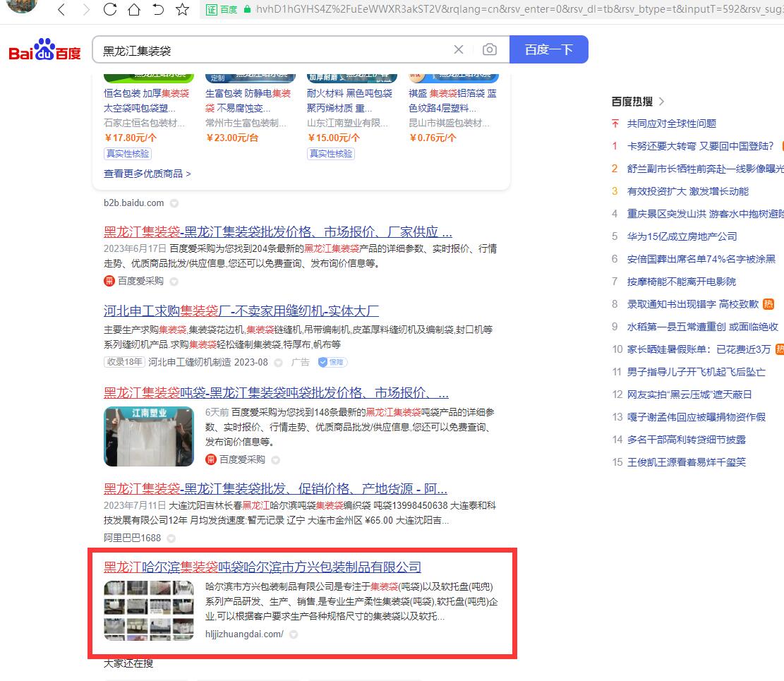The image size is (784, 681).
Task: Click the 江南塑业 bulk bag thumbnail
Action: point(148,437)
